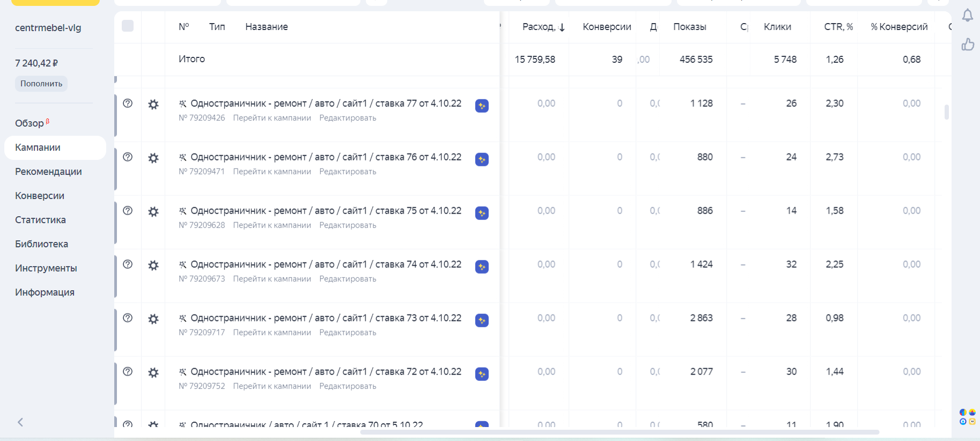980x441 pixels.
Task: Open gear settings for campaign ставка 75
Action: coord(153,211)
